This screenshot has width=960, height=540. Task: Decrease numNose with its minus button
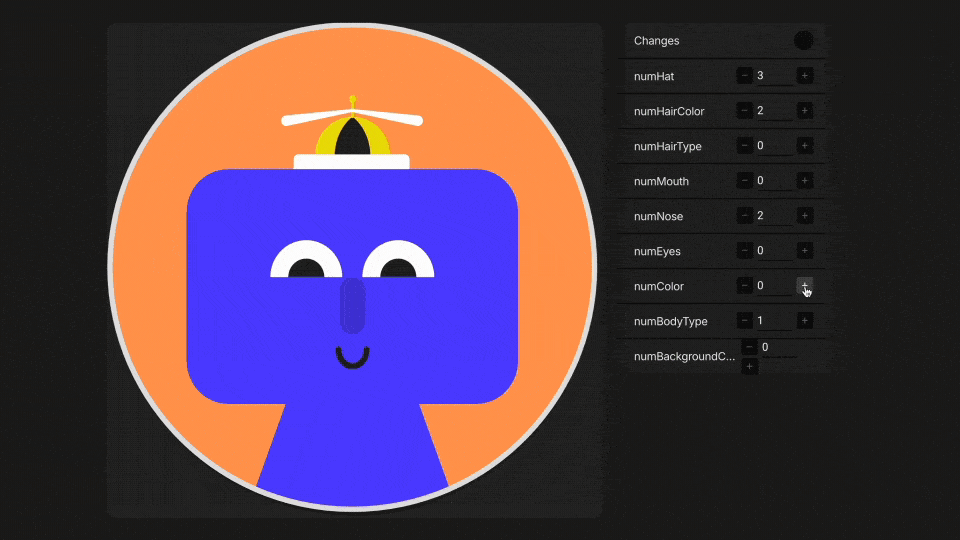tap(744, 215)
